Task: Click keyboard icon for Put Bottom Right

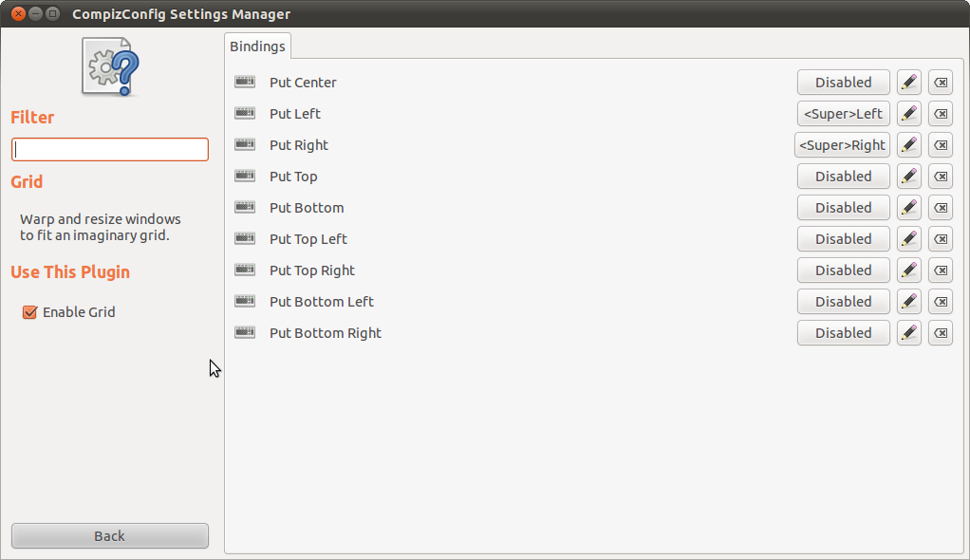Action: click(x=245, y=332)
